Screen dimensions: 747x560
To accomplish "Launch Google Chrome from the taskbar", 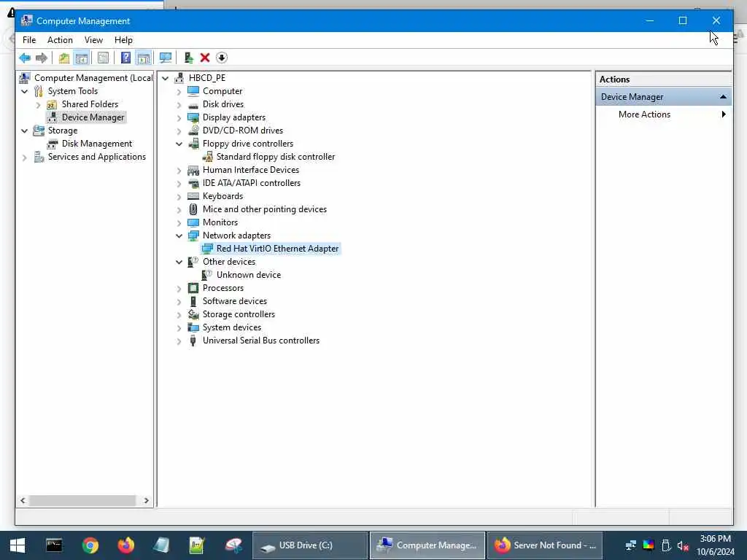I will point(90,545).
